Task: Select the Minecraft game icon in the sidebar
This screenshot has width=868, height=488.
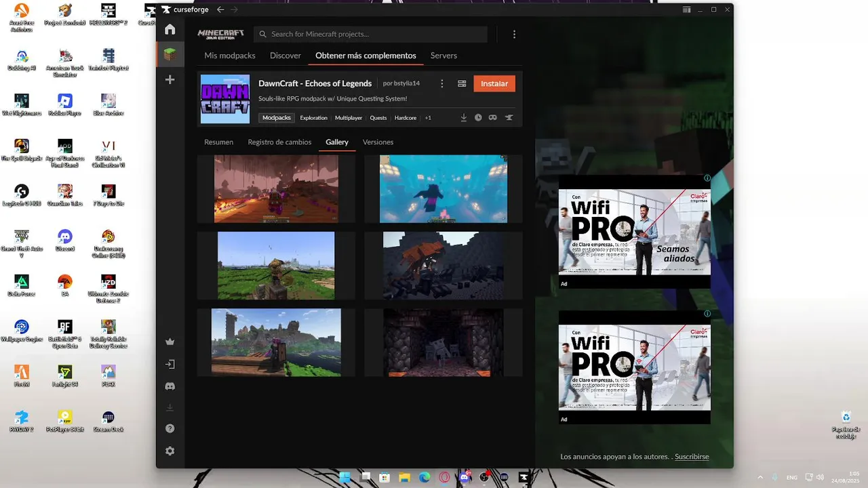Action: [x=170, y=54]
